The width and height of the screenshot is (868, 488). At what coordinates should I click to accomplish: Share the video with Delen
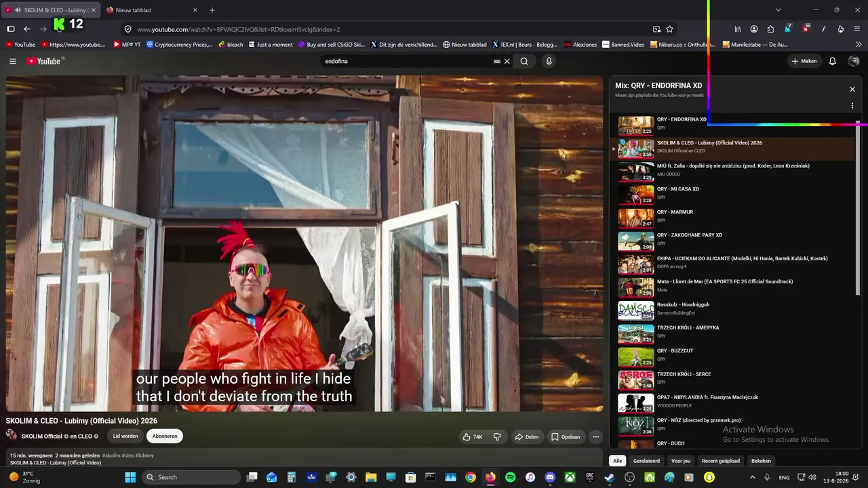pos(527,436)
